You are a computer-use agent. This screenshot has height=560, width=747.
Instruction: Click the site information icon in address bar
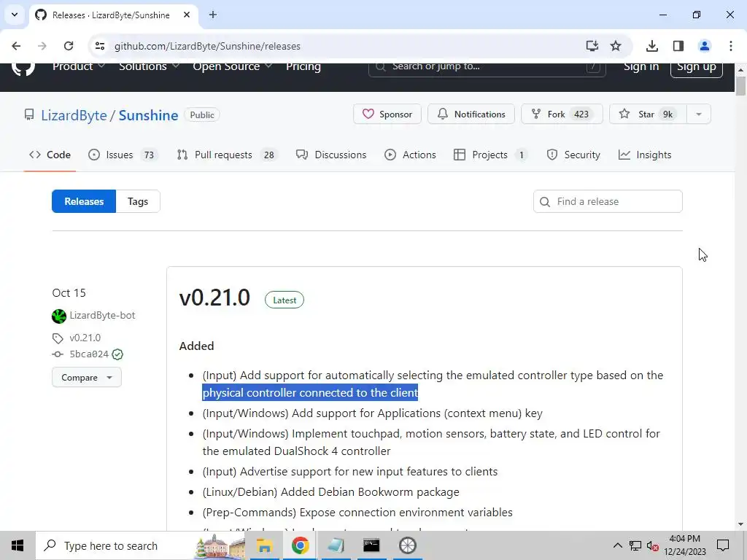pos(99,46)
